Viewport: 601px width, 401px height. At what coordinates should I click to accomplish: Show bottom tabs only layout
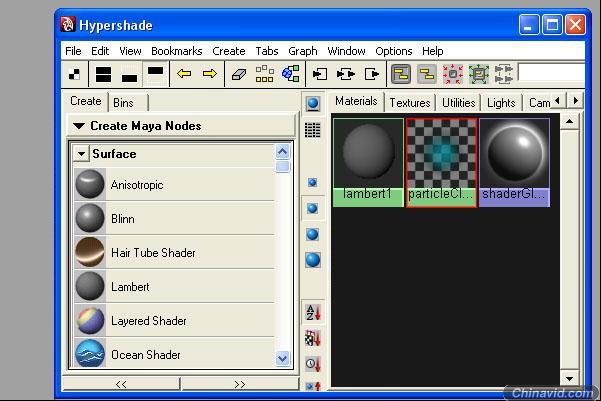(x=129, y=74)
